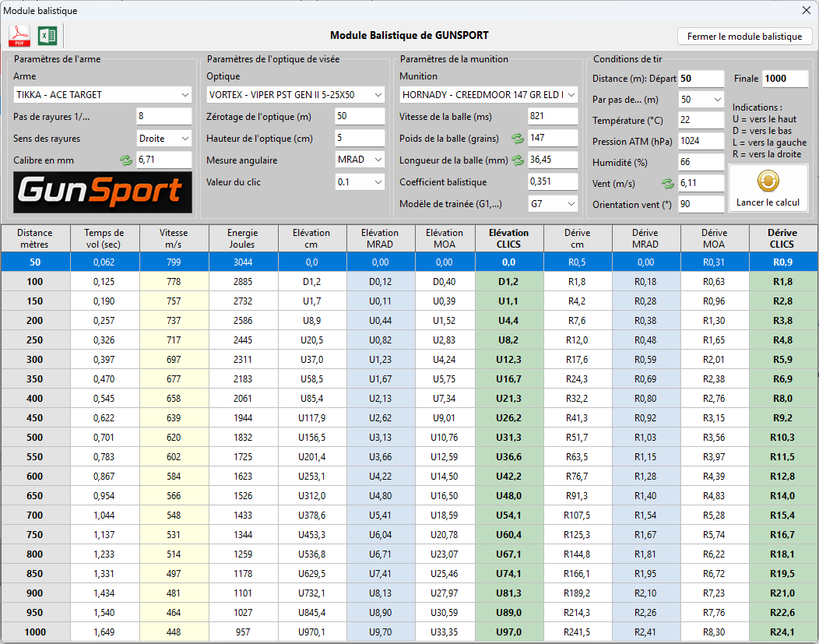The image size is (819, 644).
Task: Click the green convert icon beside Poids de la balle
Action: [518, 139]
